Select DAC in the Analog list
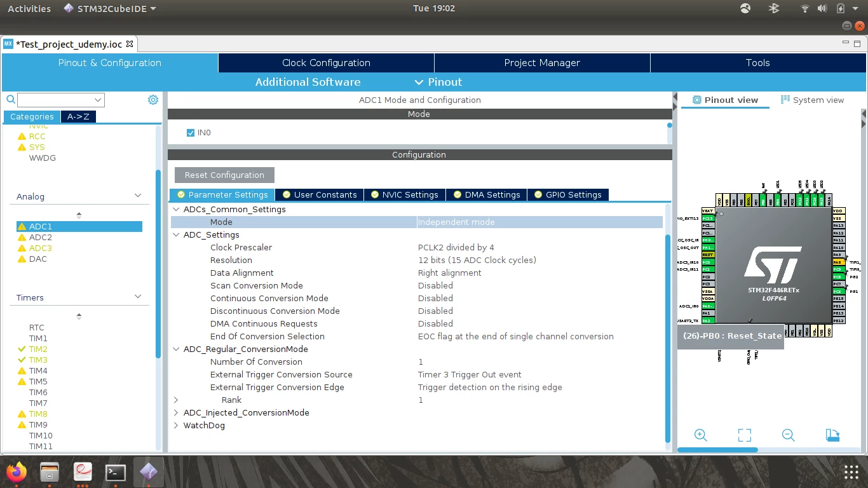This screenshot has height=488, width=868. tap(37, 259)
